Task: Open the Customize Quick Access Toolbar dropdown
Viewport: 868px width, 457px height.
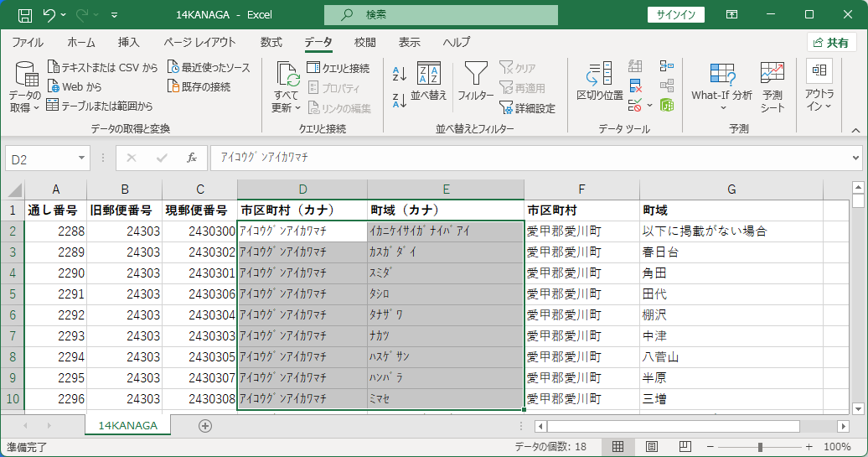Action: (114, 15)
